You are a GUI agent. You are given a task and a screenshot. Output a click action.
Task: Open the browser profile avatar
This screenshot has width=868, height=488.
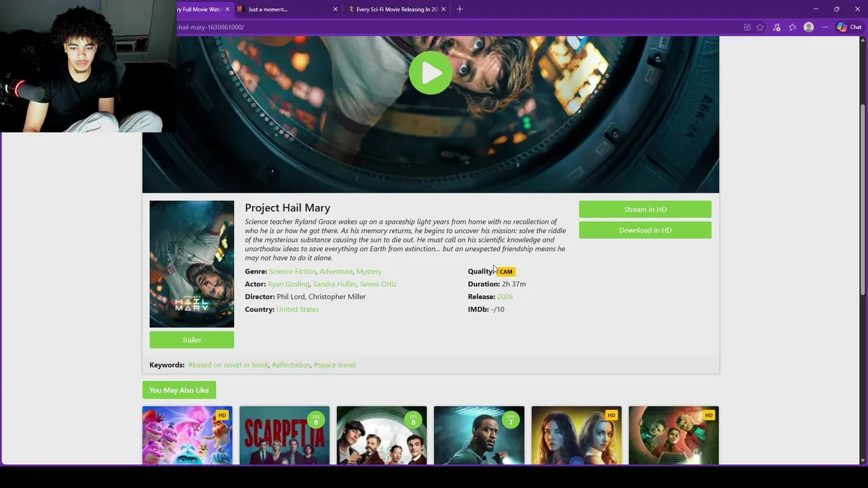pyautogui.click(x=808, y=27)
